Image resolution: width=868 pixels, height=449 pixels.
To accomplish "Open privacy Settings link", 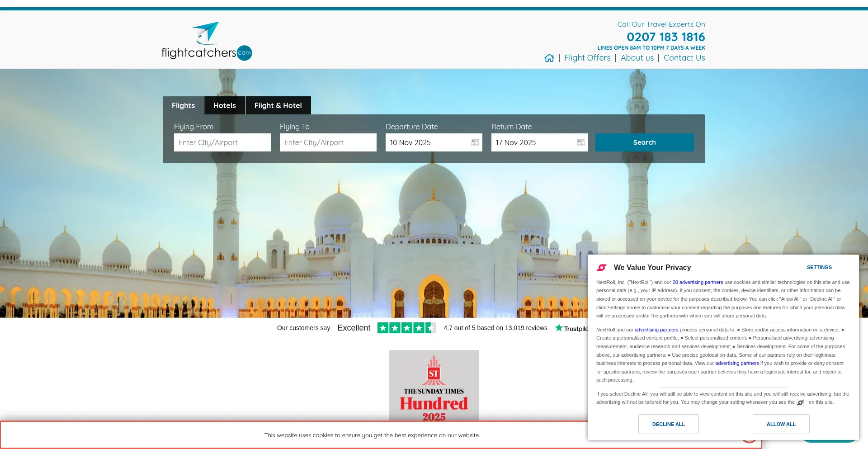I will [819, 267].
